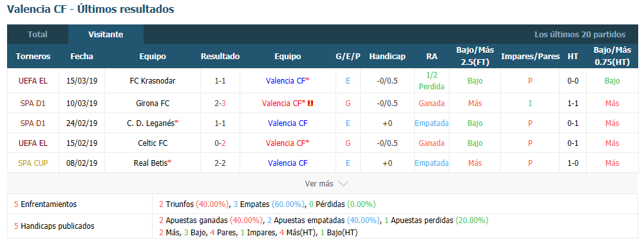Open the Celtic FC team link
644x243 pixels.
pyautogui.click(x=153, y=143)
